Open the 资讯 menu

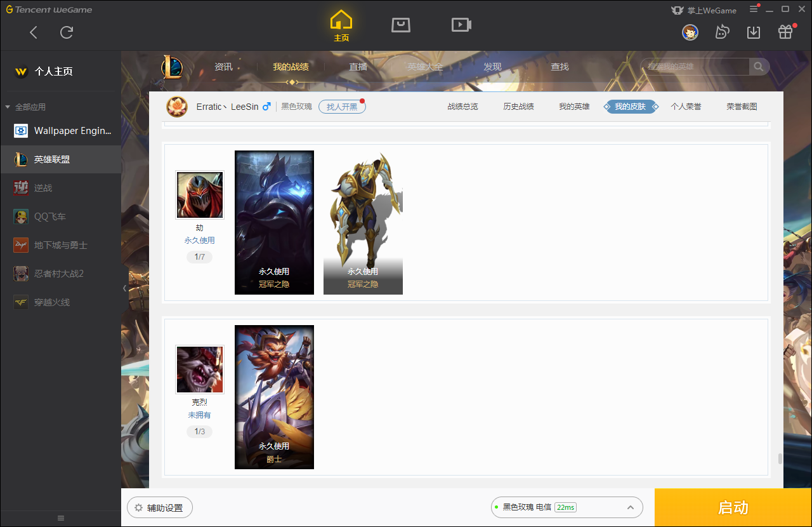223,67
